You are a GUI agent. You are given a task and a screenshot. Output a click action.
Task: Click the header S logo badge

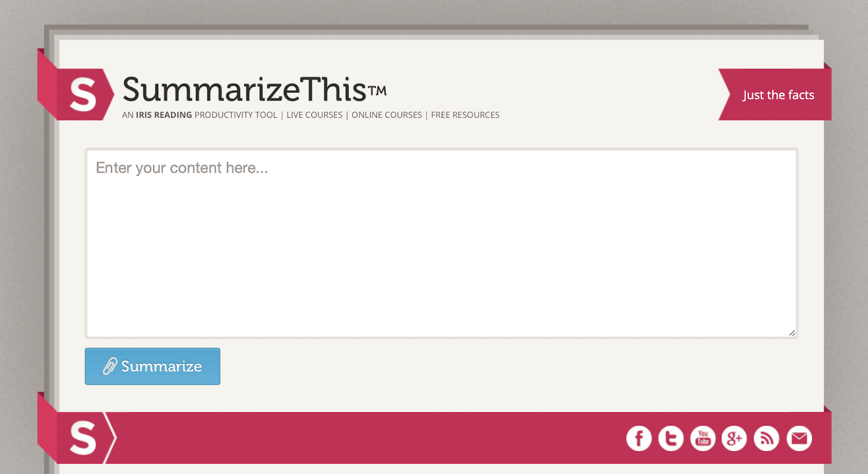click(84, 94)
